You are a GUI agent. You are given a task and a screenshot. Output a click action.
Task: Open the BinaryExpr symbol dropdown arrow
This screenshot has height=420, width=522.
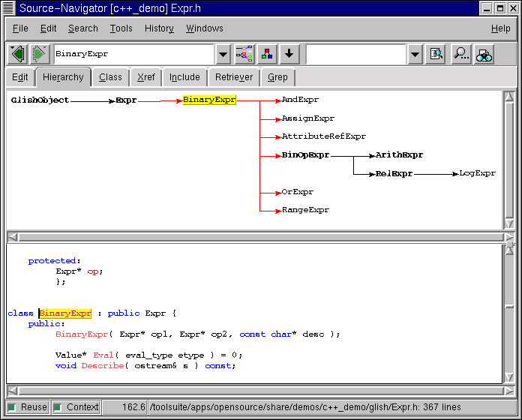[x=223, y=54]
